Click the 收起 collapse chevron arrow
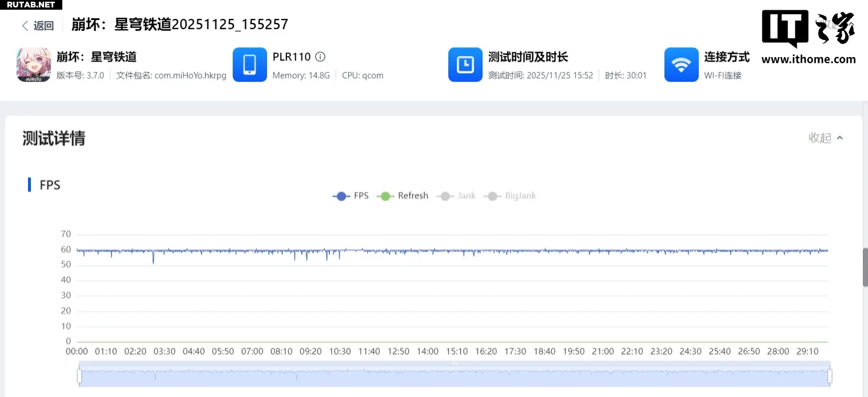Image resolution: width=868 pixels, height=397 pixels. click(840, 138)
